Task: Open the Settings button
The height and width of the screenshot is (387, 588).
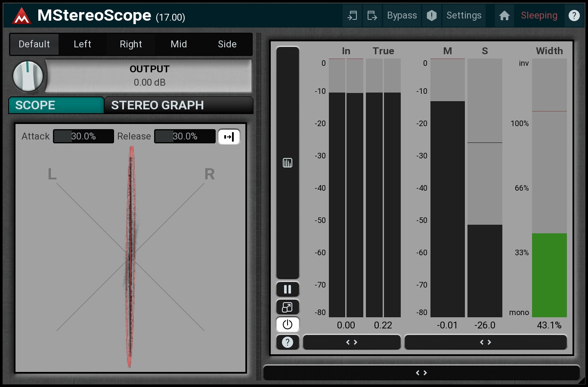Action: click(464, 16)
